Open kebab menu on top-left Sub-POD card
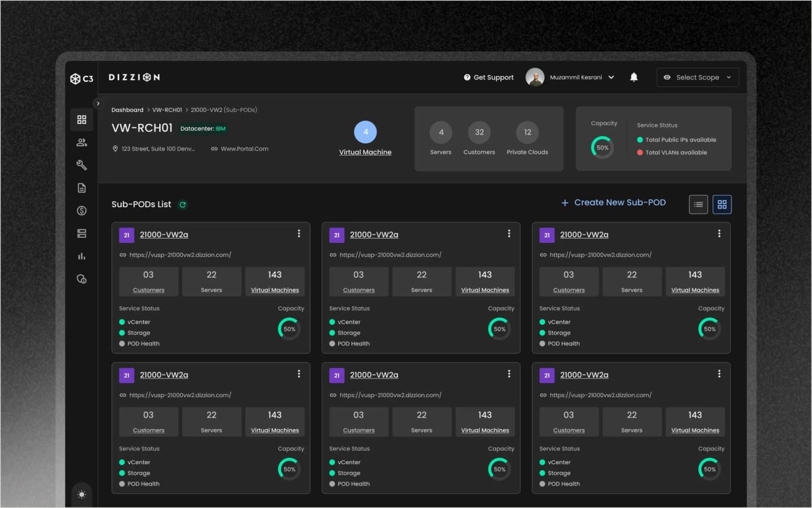 [299, 234]
